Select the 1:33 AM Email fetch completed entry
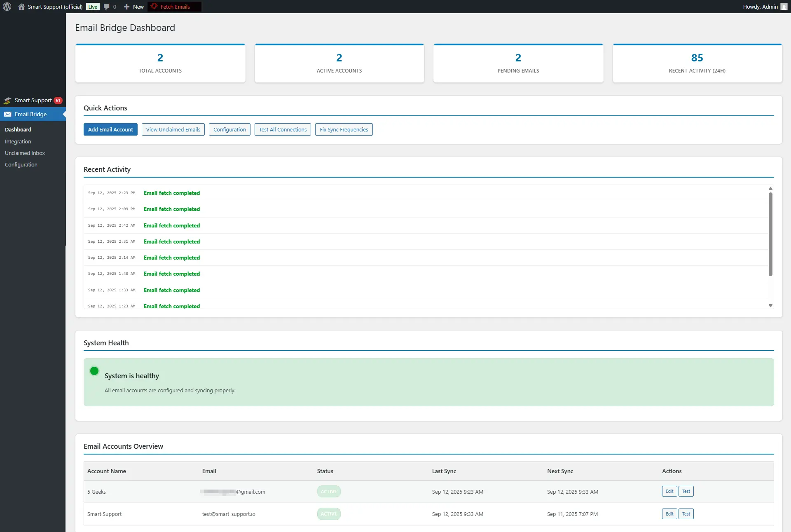791x532 pixels. point(426,290)
